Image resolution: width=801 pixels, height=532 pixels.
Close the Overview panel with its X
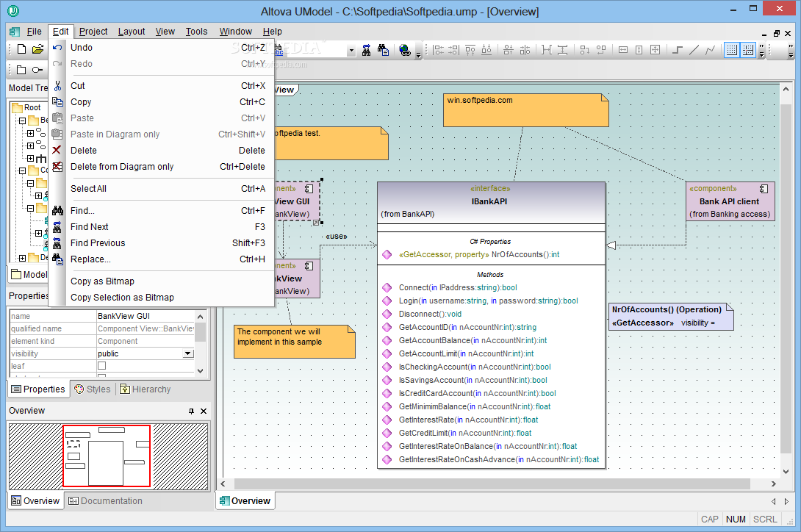pyautogui.click(x=204, y=411)
